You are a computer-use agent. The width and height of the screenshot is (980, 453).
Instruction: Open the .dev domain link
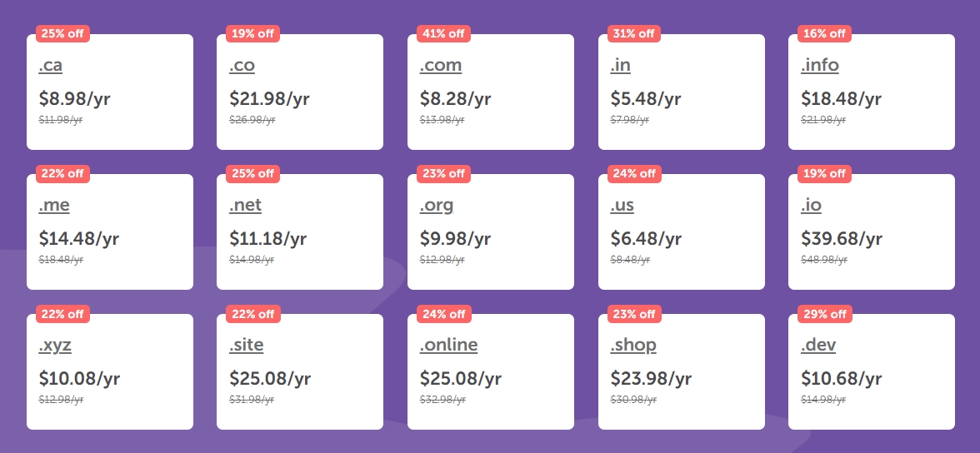coord(817,345)
